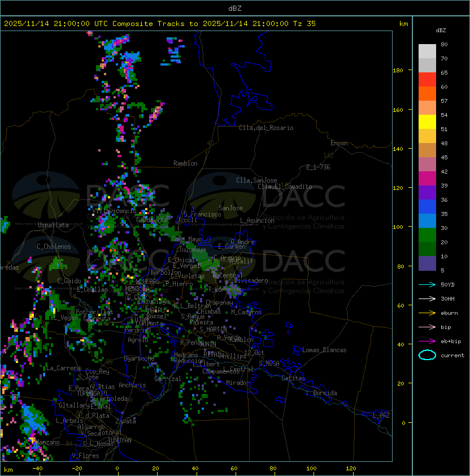This screenshot has height=476, width=470.
Task: Click legend label 'current'
Action: coord(452,356)
